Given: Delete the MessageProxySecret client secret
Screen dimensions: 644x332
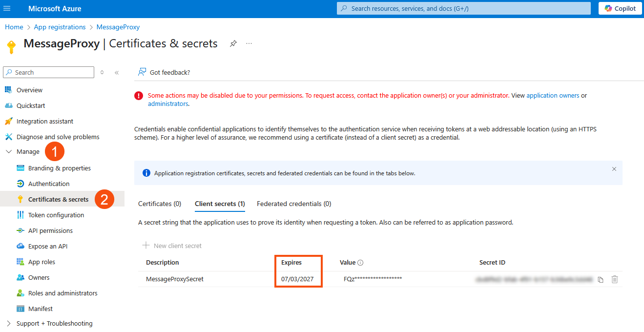Looking at the screenshot, I should [615, 279].
